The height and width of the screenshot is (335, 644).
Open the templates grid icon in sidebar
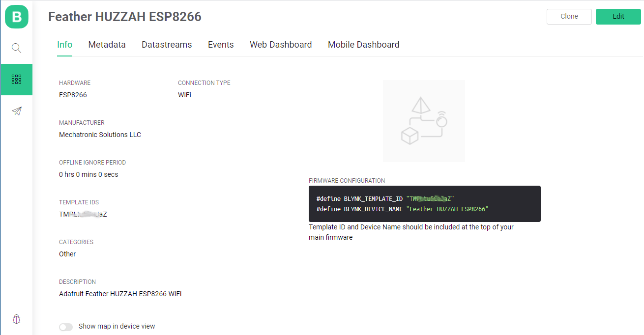pos(17,80)
